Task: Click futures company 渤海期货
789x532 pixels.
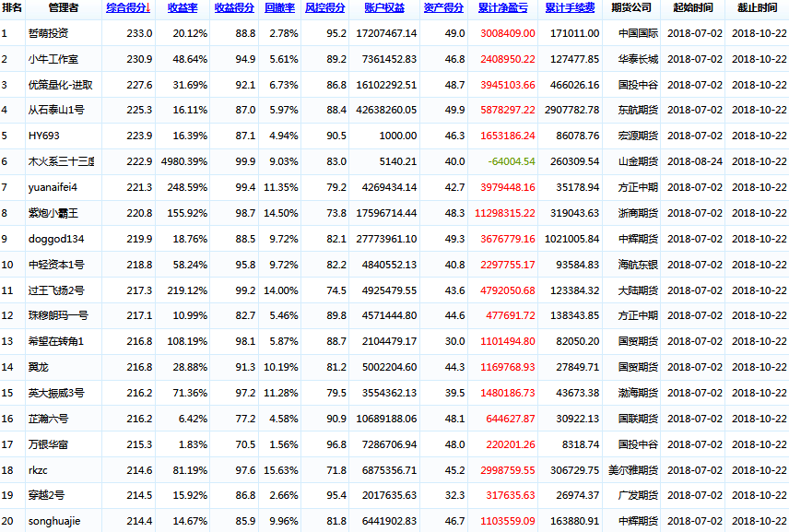Action: (638, 393)
